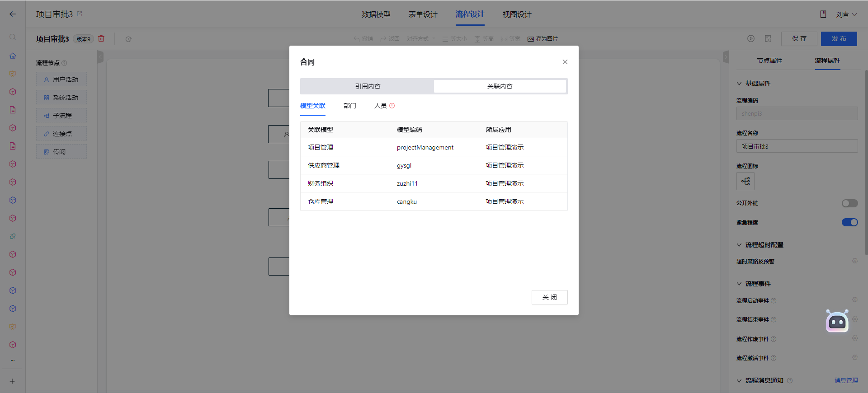Add a new item with sidebar plus icon
The image size is (868, 393).
point(13,381)
